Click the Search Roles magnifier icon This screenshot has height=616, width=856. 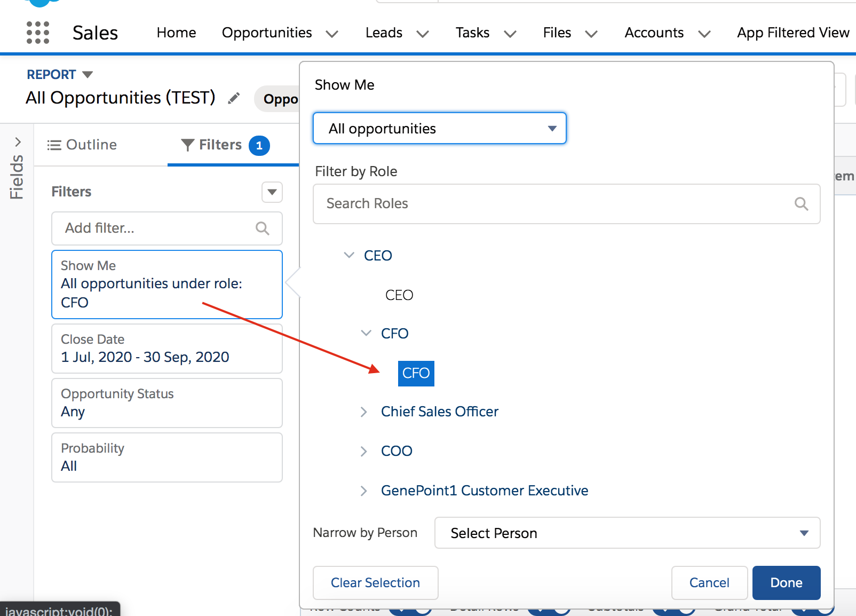tap(801, 203)
